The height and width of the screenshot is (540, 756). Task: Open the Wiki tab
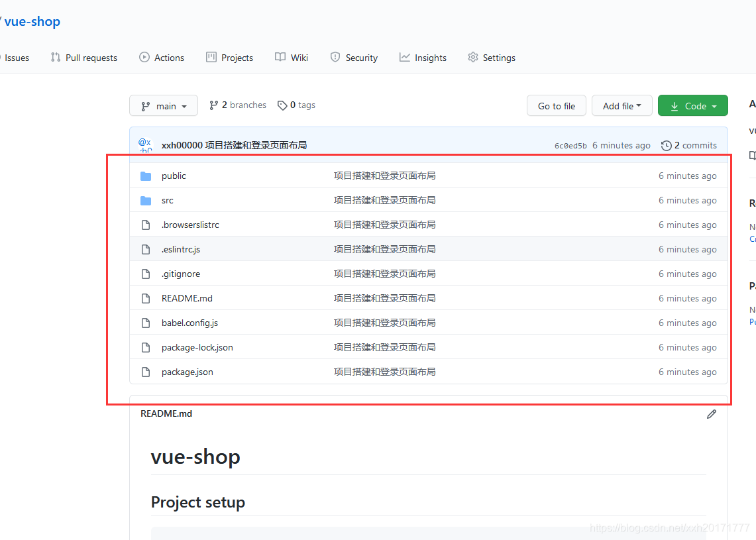point(292,58)
